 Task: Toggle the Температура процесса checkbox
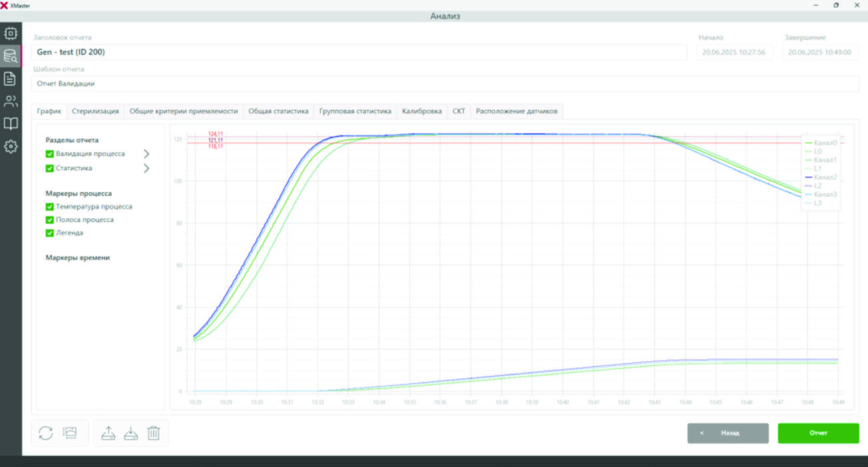click(x=49, y=207)
